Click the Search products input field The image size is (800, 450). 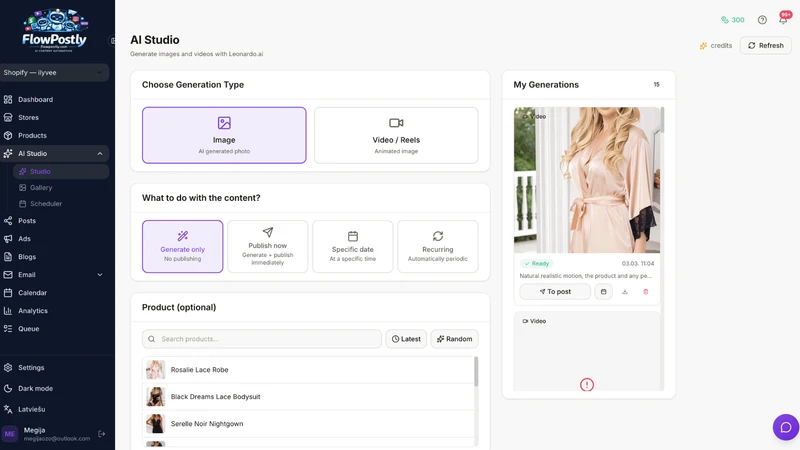point(262,339)
